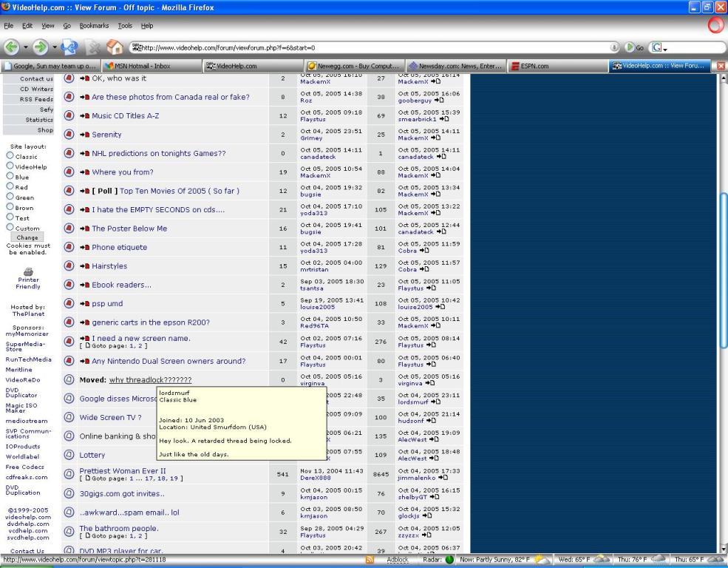
Task: Close the current tab with red X
Action: tap(721, 66)
